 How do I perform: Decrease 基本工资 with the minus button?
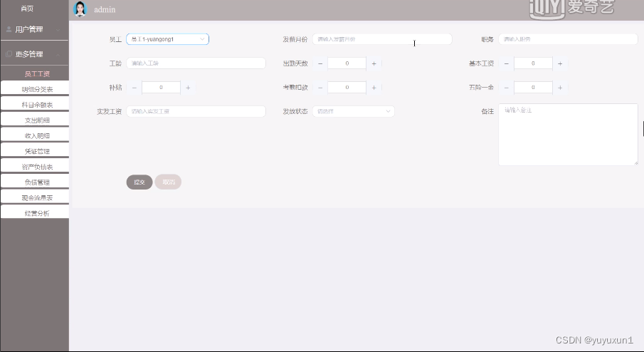point(507,63)
